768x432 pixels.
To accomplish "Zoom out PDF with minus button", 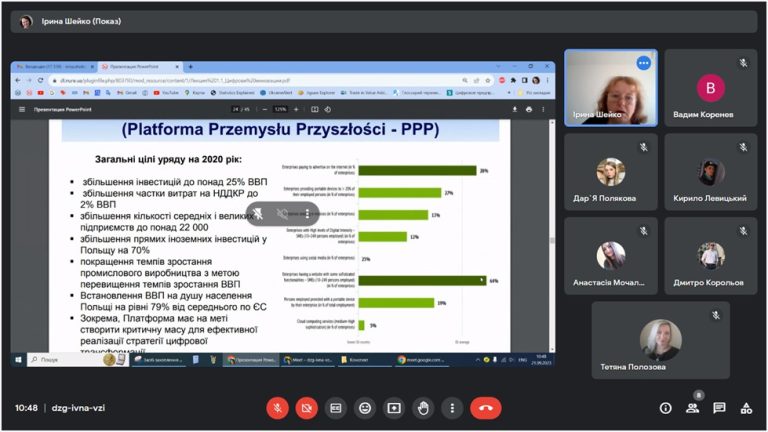I will point(265,109).
